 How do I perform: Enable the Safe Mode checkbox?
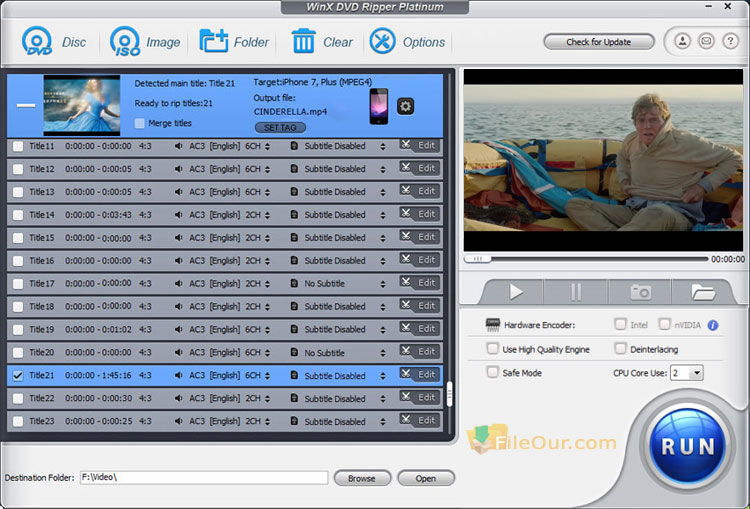(492, 372)
